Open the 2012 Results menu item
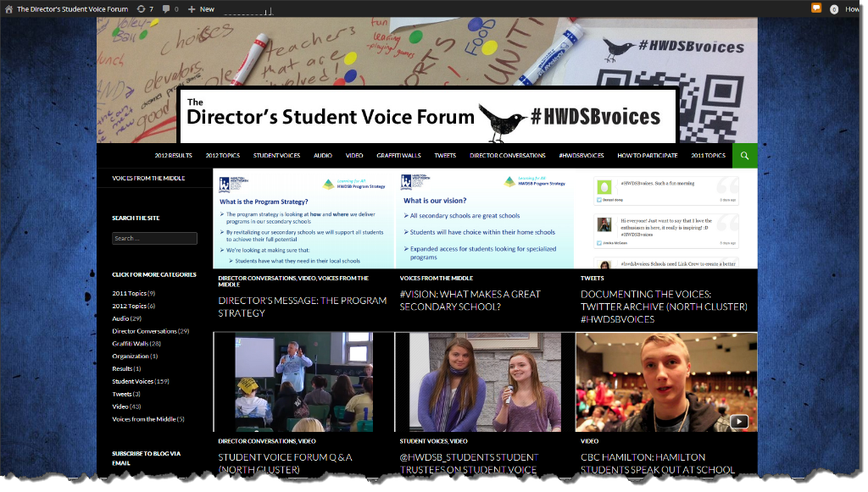 [173, 156]
